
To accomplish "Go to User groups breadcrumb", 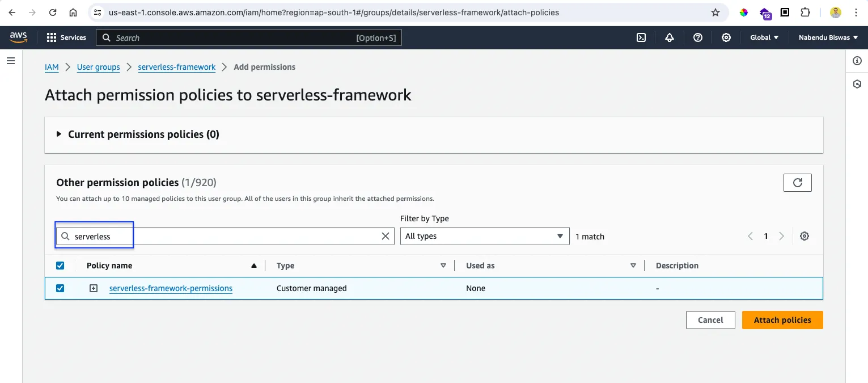I will pos(99,67).
